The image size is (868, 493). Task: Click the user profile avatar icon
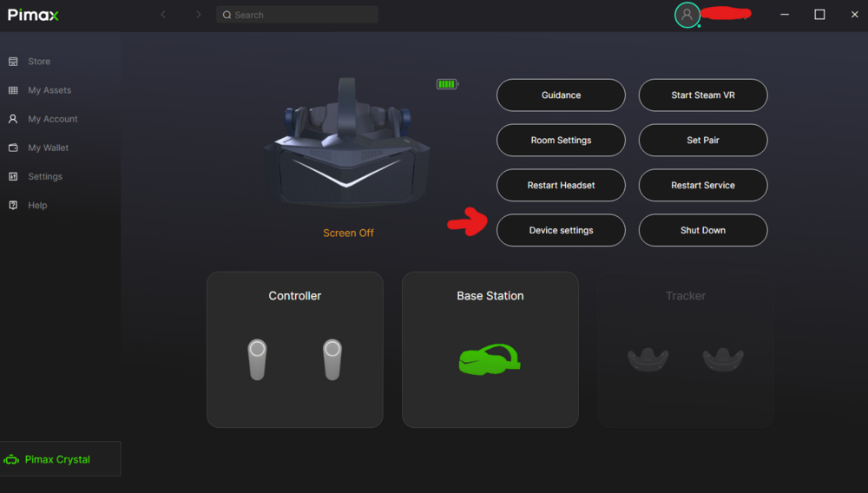(687, 15)
